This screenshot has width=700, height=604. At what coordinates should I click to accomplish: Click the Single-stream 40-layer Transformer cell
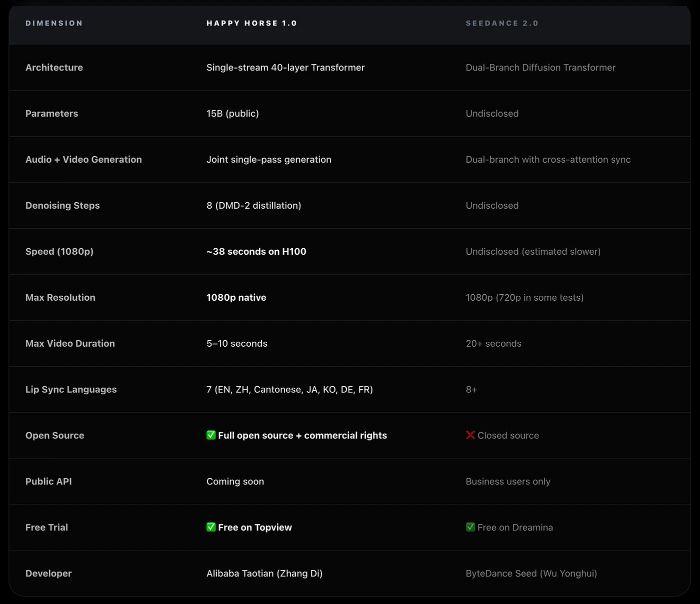(285, 68)
